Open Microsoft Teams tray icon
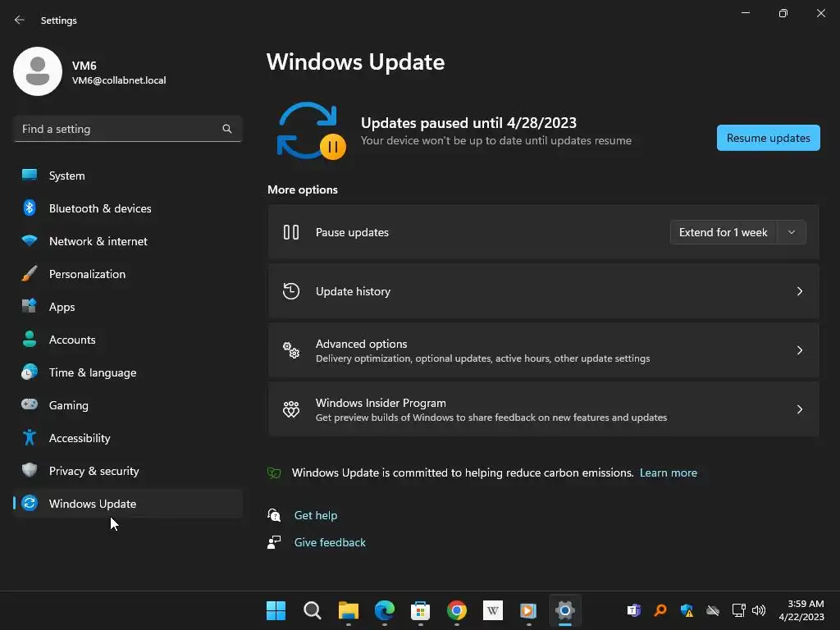 click(633, 610)
